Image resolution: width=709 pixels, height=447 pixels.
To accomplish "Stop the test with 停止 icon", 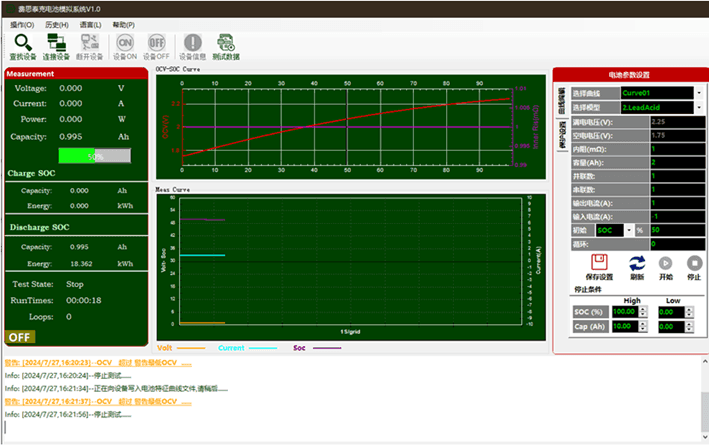I will point(694,263).
